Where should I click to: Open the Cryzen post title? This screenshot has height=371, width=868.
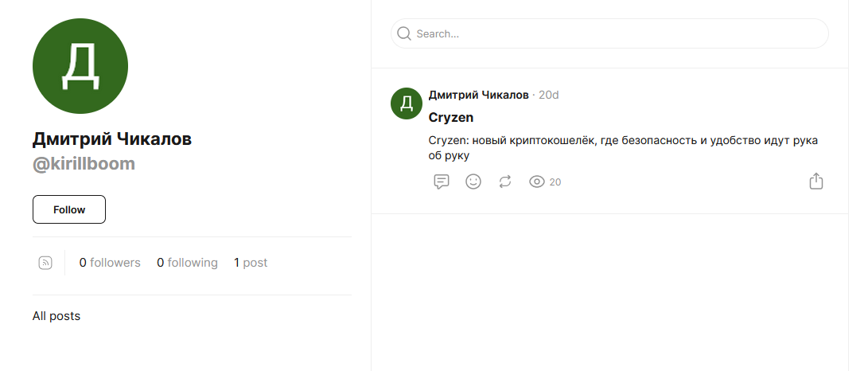pyautogui.click(x=451, y=118)
